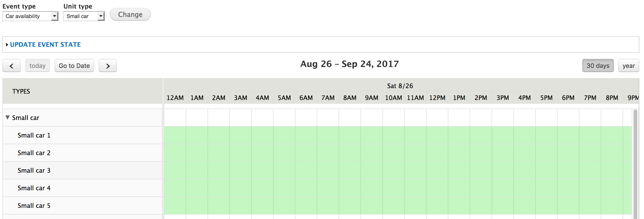Switch to the 30 days view
This screenshot has width=644, height=219.
click(597, 66)
